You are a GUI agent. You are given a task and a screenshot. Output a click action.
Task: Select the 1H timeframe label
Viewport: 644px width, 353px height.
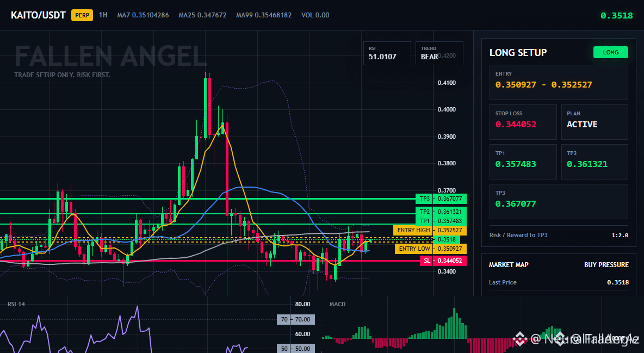(103, 15)
